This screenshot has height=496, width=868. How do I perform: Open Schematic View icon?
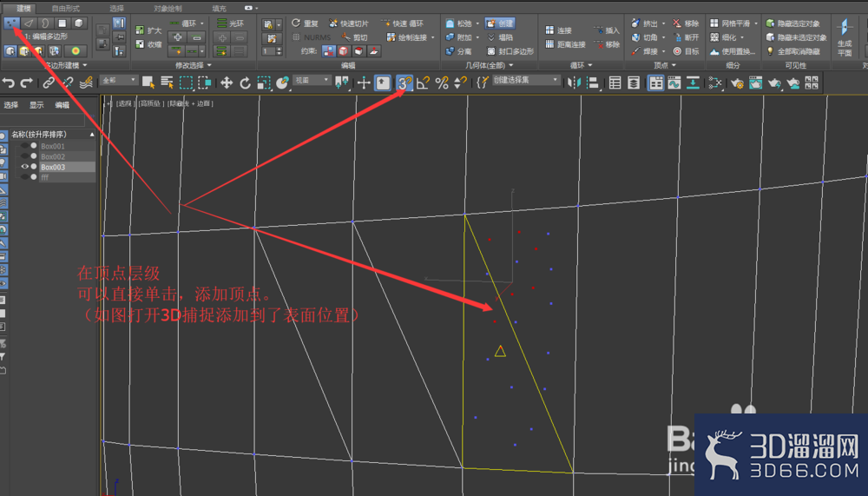pos(693,83)
